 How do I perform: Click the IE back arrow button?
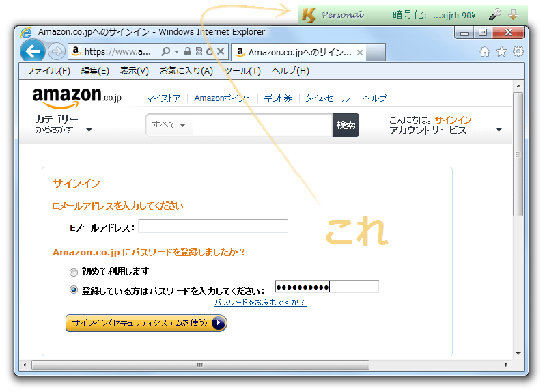click(32, 51)
